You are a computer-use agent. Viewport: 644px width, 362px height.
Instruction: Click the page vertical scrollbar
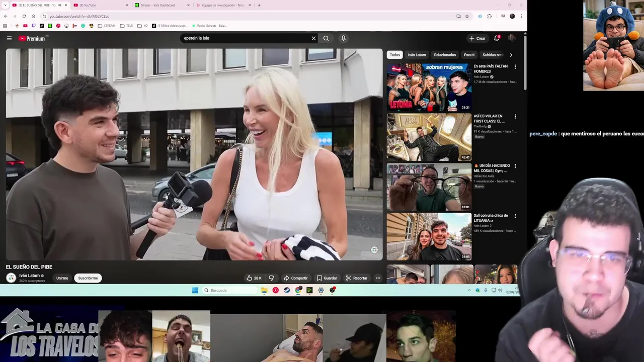(525, 63)
